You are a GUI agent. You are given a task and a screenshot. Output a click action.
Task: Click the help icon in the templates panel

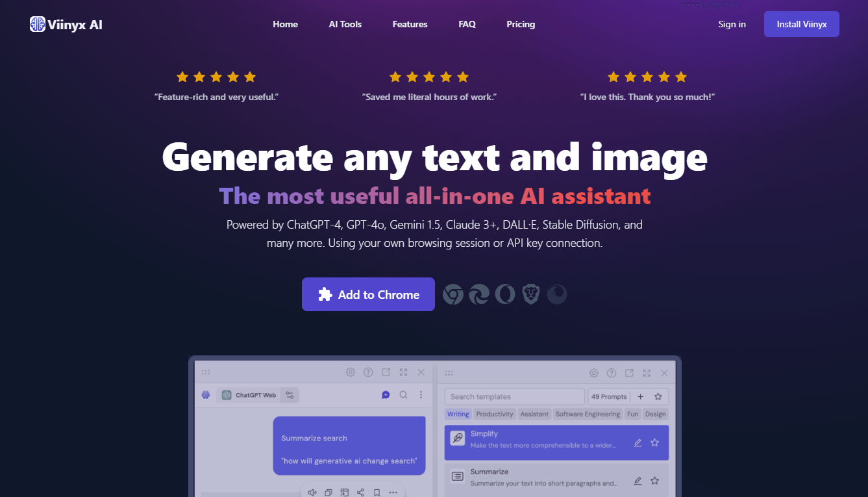coord(611,373)
